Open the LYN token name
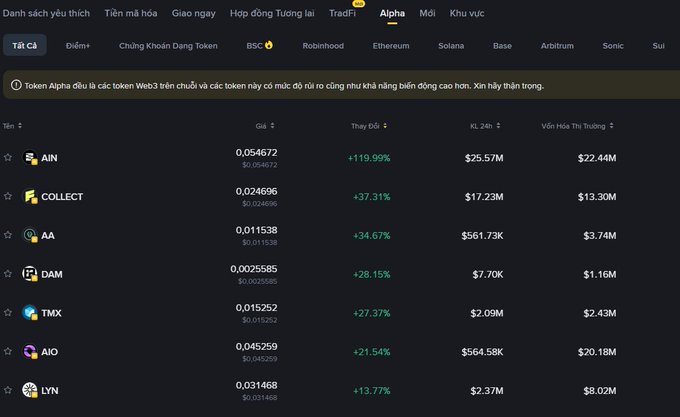Screen dimensions: 680x417 [x=50, y=391]
